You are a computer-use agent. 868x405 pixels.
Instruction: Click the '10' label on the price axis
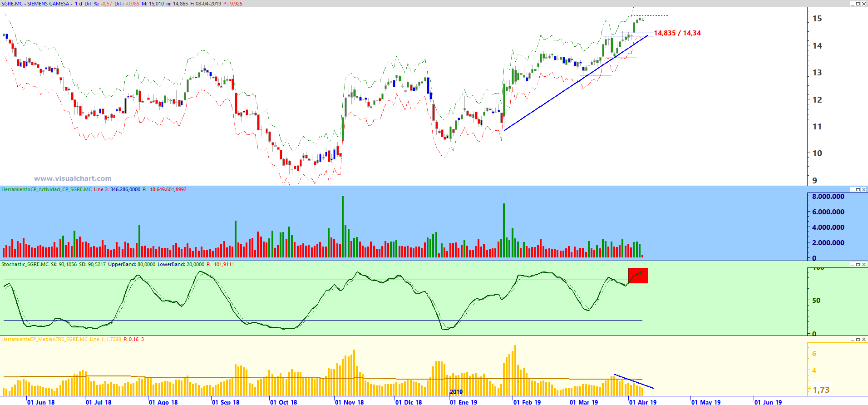coord(817,153)
